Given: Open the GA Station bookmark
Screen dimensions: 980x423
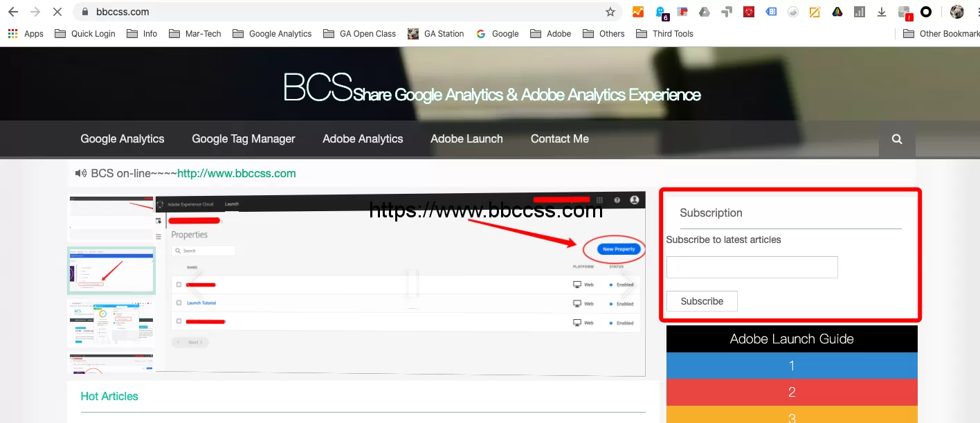Looking at the screenshot, I should [436, 33].
